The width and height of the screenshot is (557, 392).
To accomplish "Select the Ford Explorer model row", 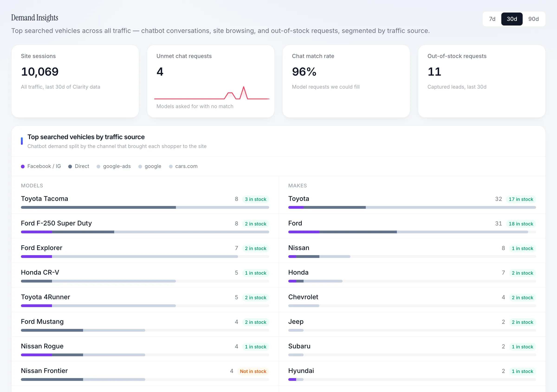I will coord(145,251).
